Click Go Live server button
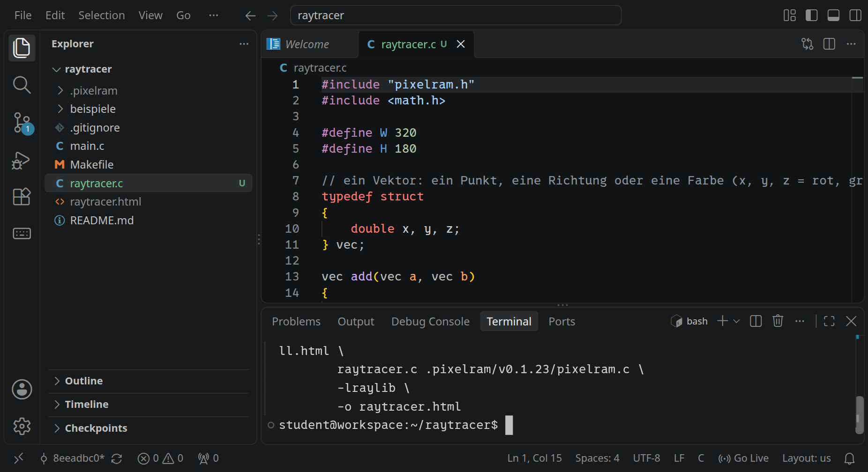Screen dimensions: 868x472 (743, 458)
